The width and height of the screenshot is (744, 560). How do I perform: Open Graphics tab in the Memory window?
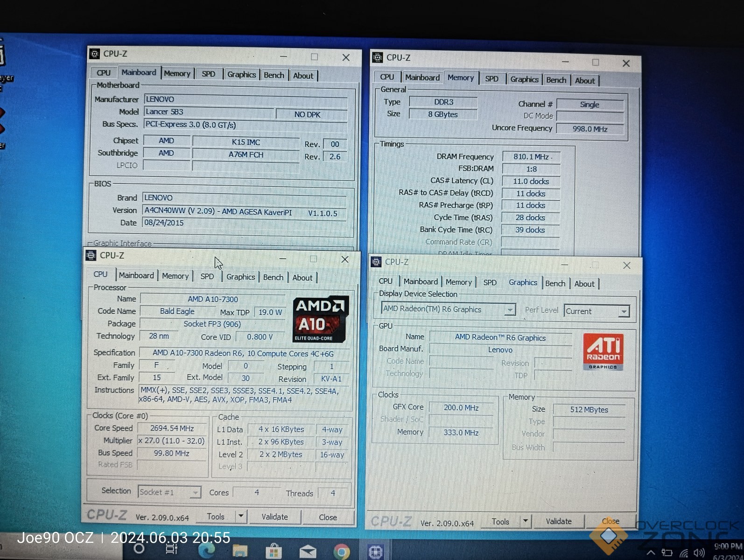pyautogui.click(x=524, y=79)
